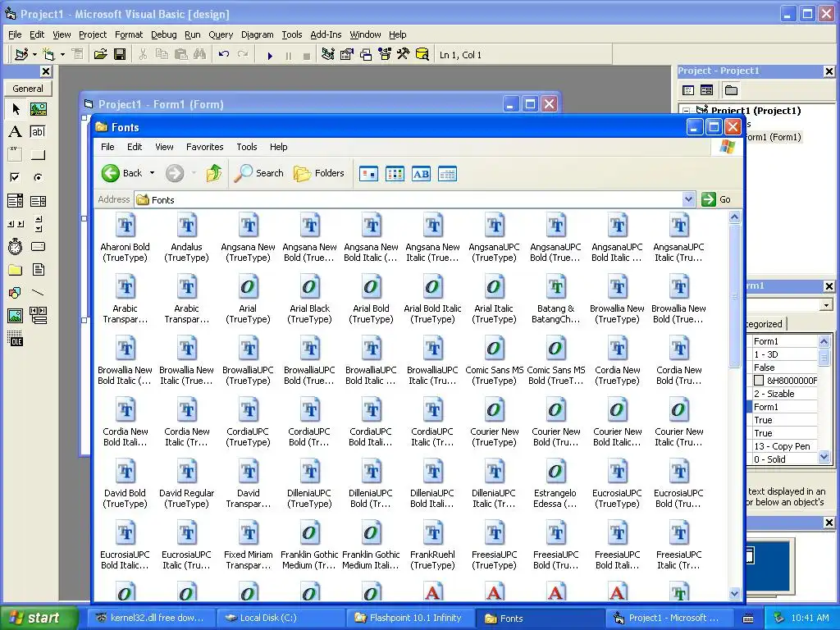Click the Fonts window scrollbar down arrow

pos(734,594)
